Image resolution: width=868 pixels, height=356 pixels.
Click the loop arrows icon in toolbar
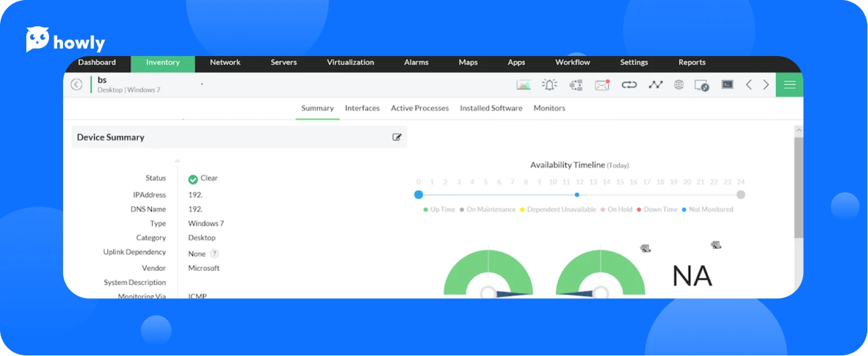(629, 85)
